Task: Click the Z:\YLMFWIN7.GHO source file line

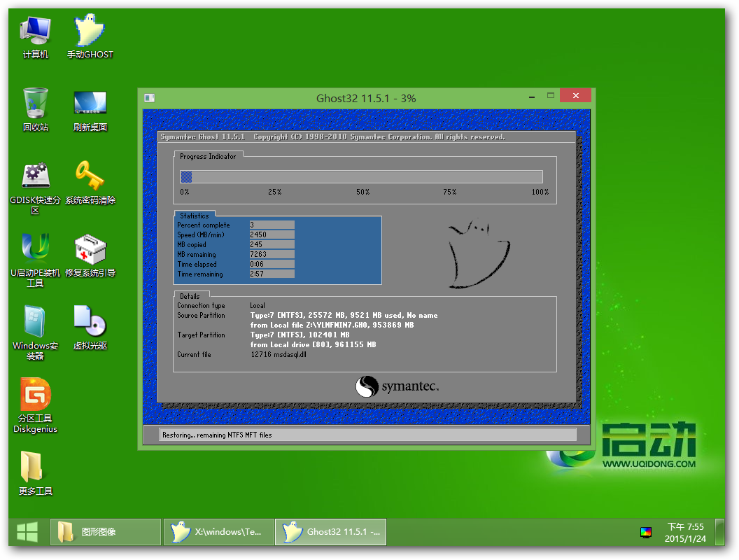Action: click(x=332, y=325)
